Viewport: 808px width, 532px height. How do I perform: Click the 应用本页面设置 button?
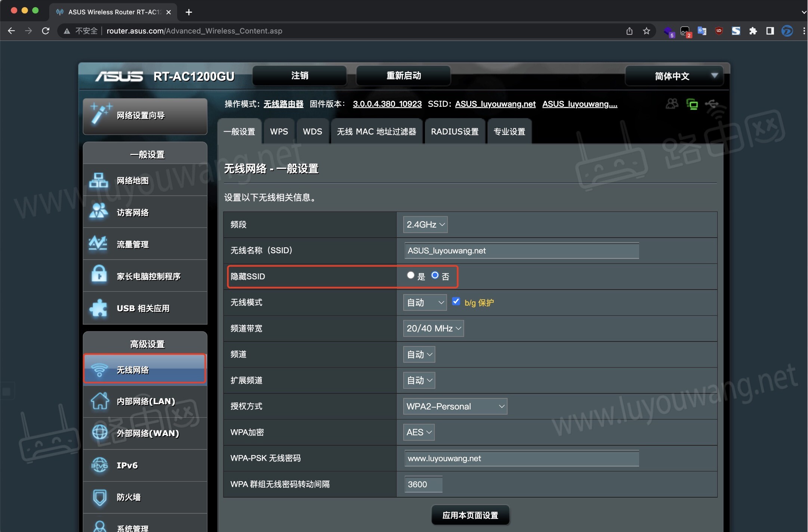470,515
